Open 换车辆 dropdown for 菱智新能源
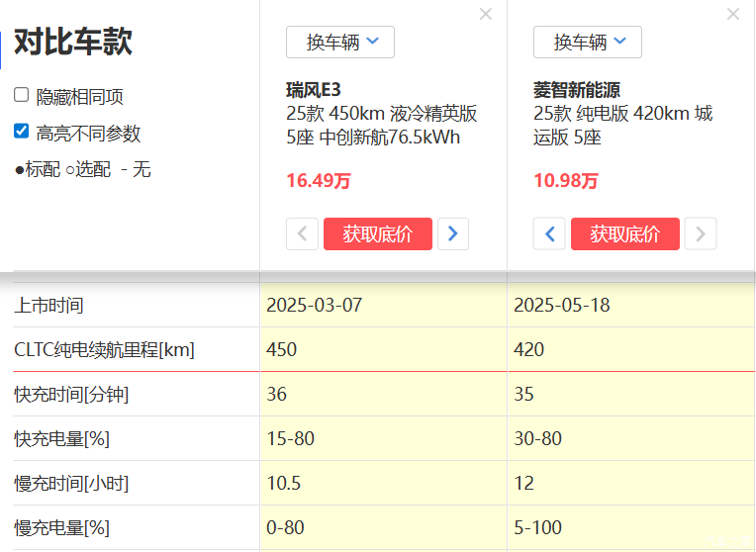Screen dimensions: 756x552 [x=588, y=42]
